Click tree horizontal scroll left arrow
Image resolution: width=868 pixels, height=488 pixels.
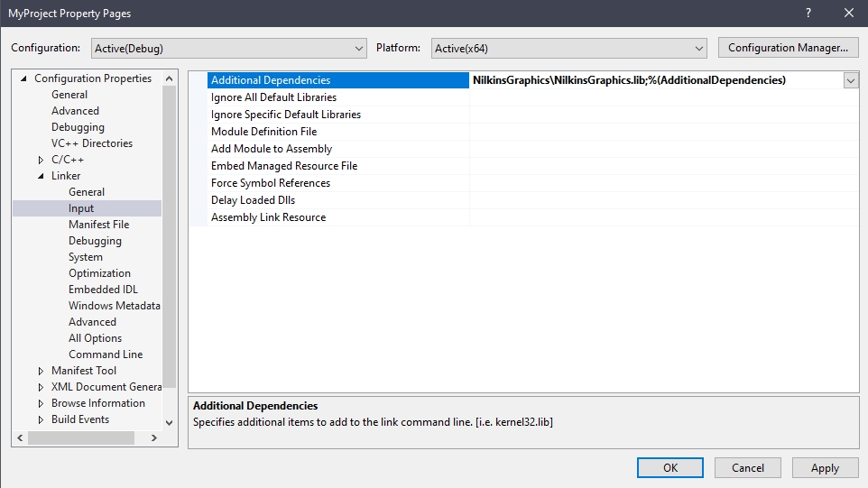point(20,437)
